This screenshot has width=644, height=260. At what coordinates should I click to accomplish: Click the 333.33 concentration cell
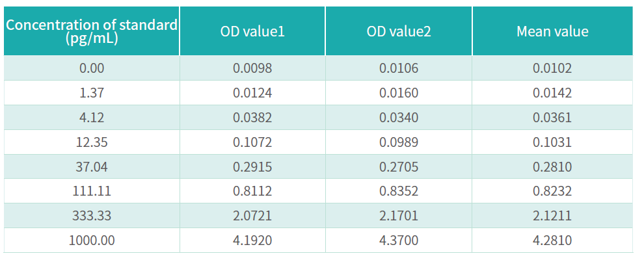(92, 216)
